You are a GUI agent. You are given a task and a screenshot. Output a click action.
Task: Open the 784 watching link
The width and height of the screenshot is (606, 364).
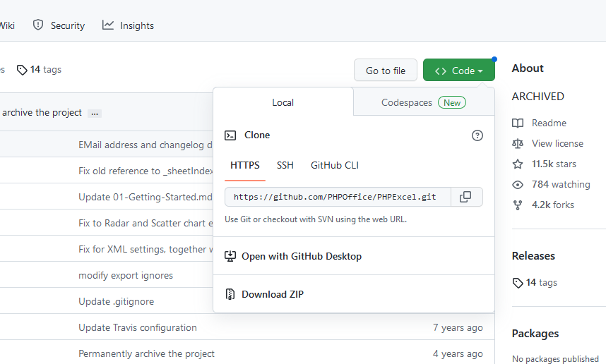click(561, 185)
